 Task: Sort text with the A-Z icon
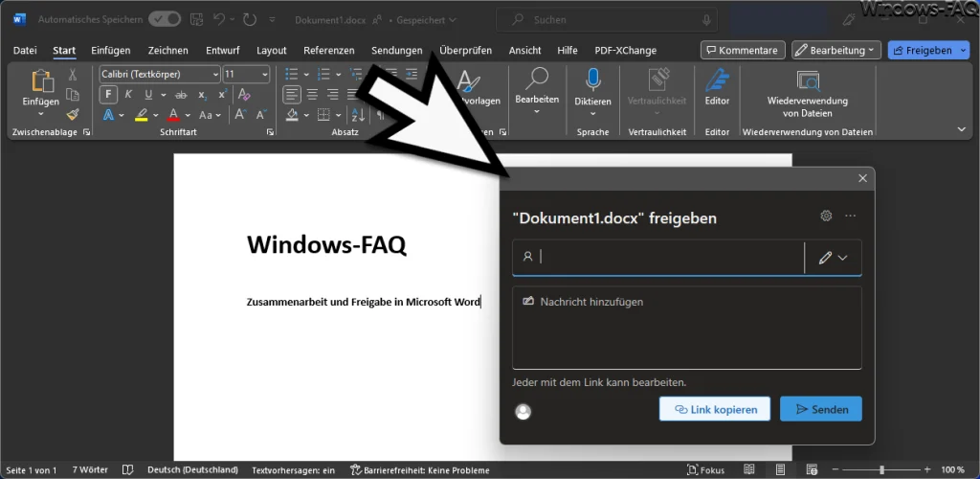pyautogui.click(x=358, y=115)
